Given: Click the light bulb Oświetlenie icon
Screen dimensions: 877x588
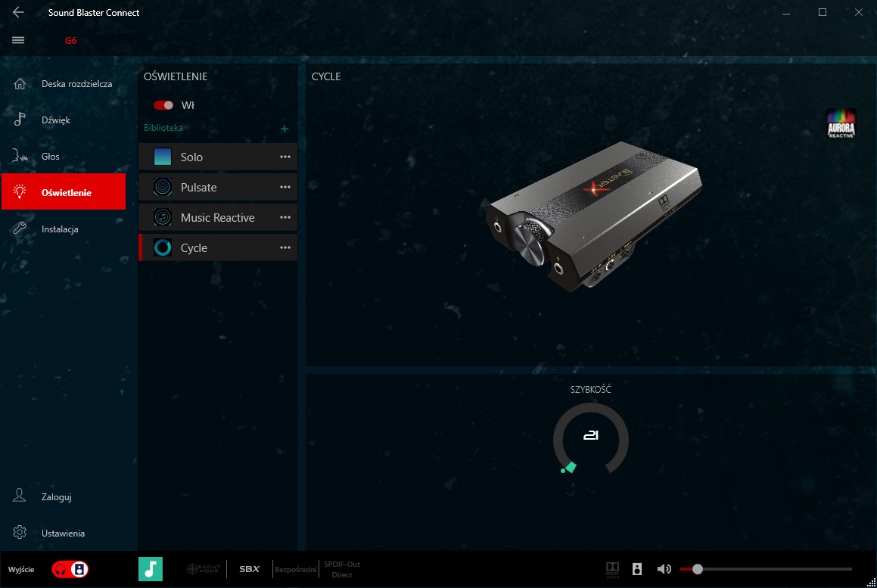Looking at the screenshot, I should tap(20, 192).
